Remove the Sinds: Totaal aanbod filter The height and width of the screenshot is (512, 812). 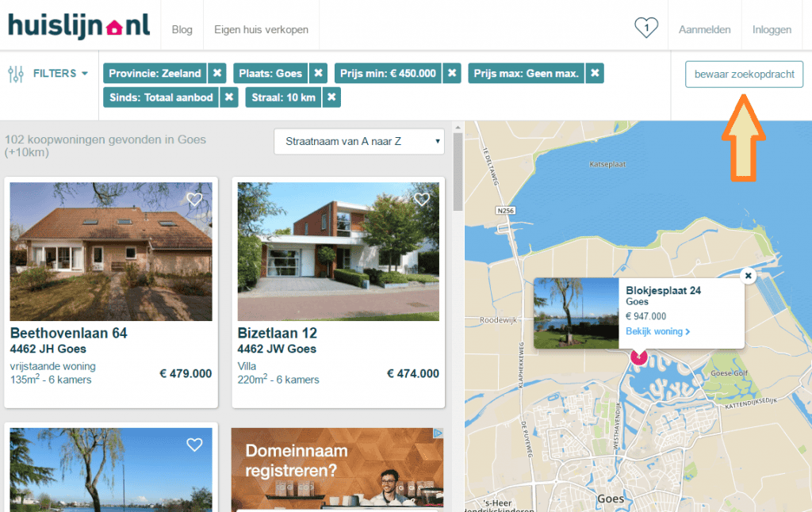(x=229, y=97)
